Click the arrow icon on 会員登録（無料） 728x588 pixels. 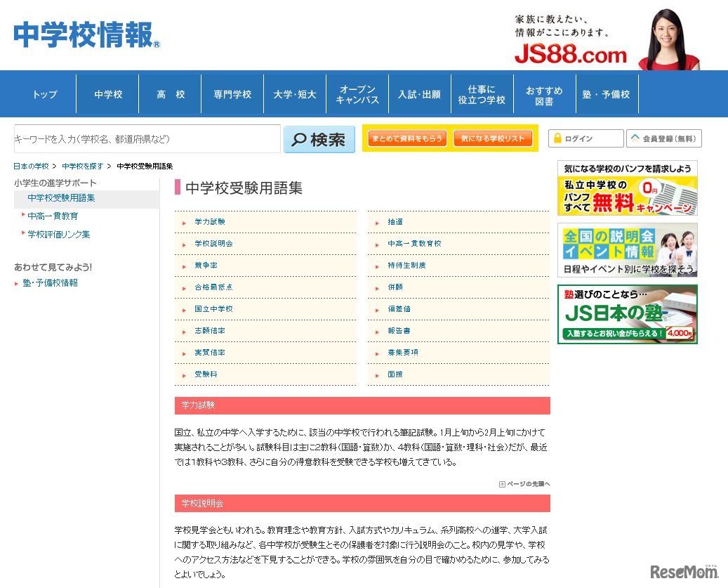pyautogui.click(x=636, y=138)
